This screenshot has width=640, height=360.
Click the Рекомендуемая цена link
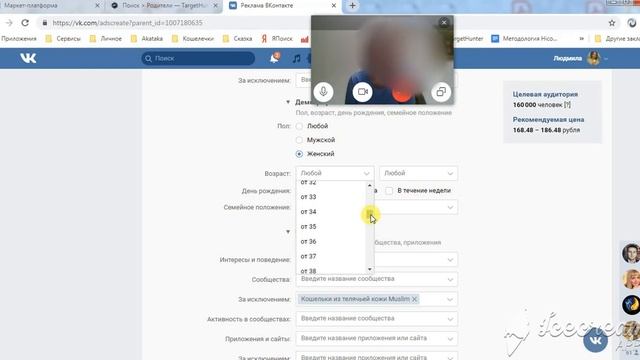548,120
